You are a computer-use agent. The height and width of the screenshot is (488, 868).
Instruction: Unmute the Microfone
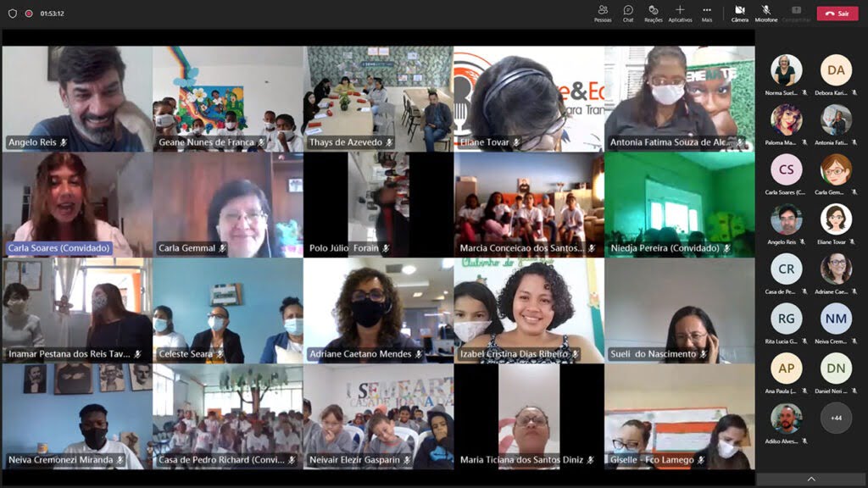click(x=765, y=13)
